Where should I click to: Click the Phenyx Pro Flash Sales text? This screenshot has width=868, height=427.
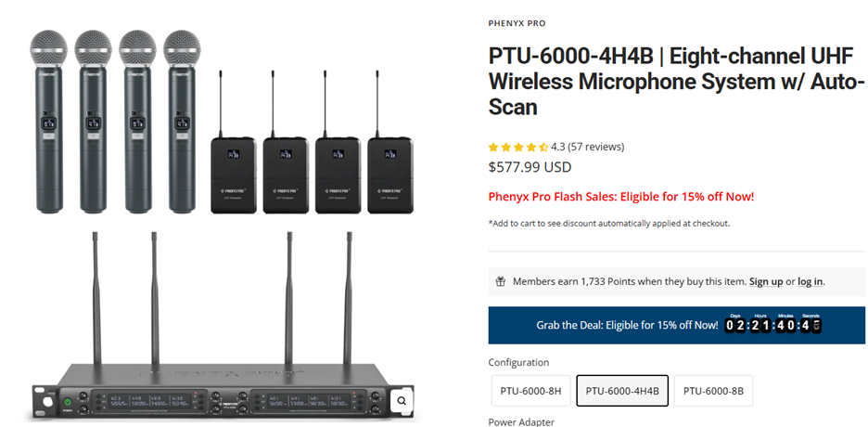point(620,197)
